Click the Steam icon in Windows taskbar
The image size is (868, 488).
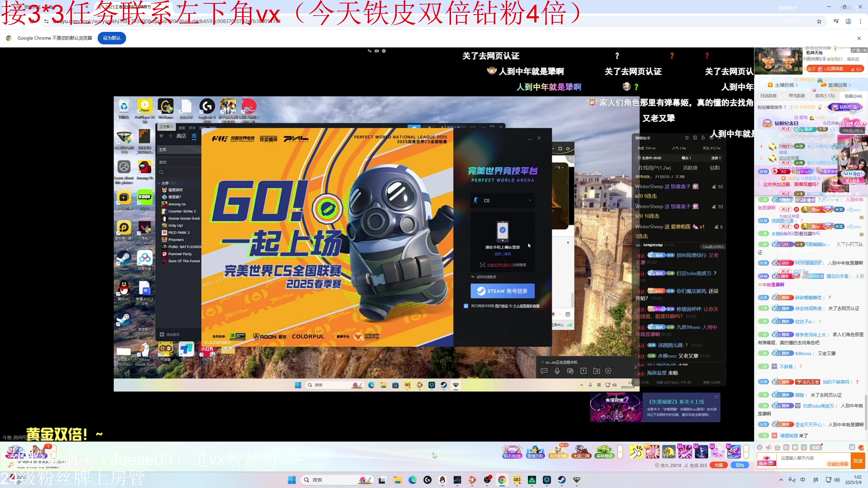(562, 480)
